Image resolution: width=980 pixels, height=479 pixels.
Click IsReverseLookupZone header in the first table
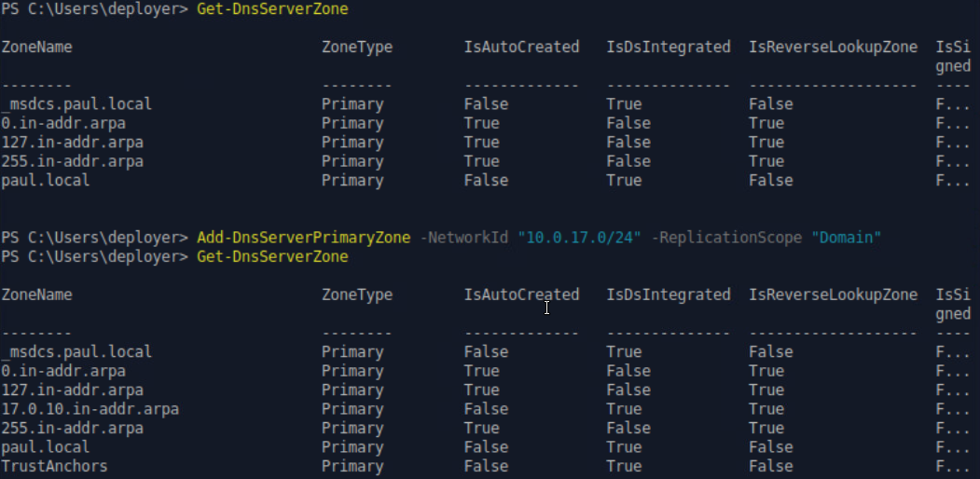coord(833,47)
